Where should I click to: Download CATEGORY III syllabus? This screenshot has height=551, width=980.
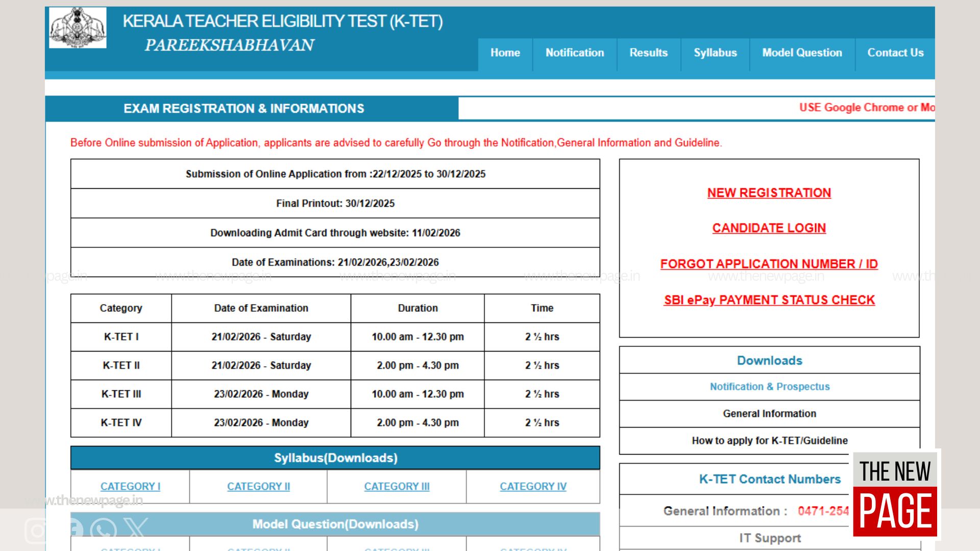point(397,487)
